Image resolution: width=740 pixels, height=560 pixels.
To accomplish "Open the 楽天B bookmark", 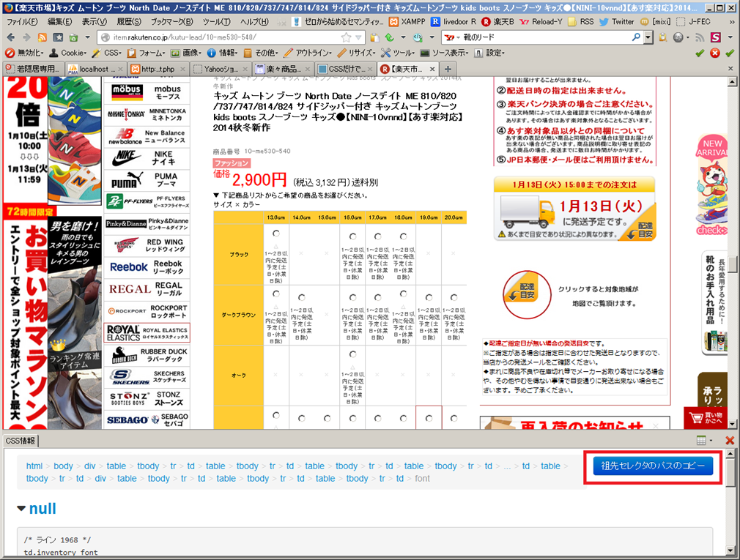I will coord(497,22).
